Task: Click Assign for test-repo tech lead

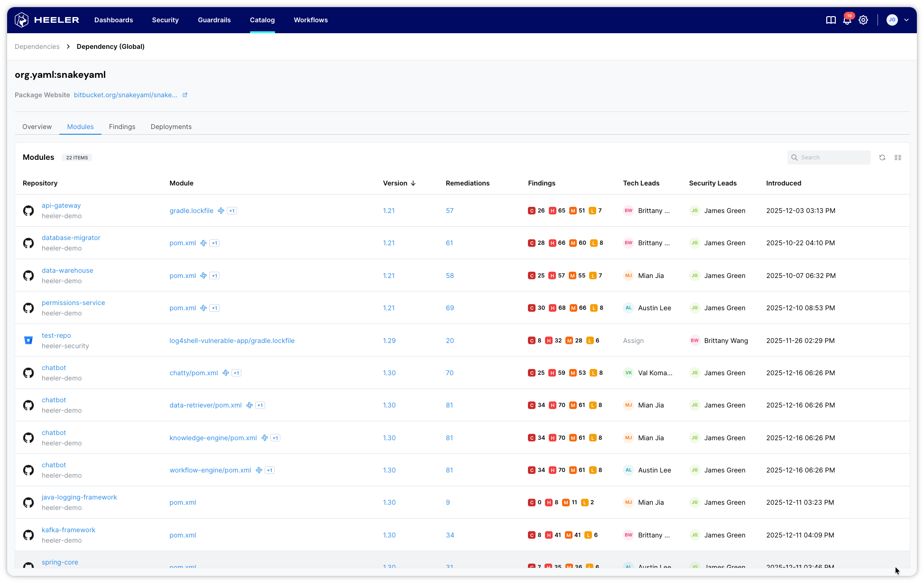Action: pos(633,341)
